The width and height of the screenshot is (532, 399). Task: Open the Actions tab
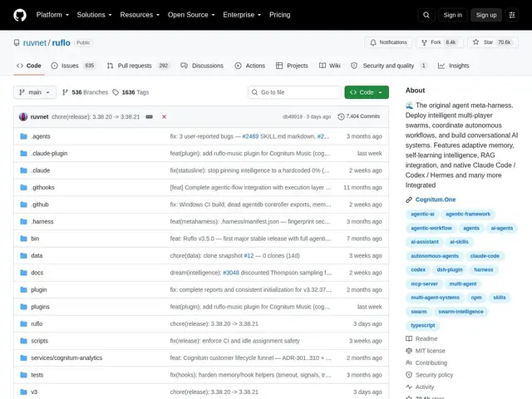tap(249, 66)
